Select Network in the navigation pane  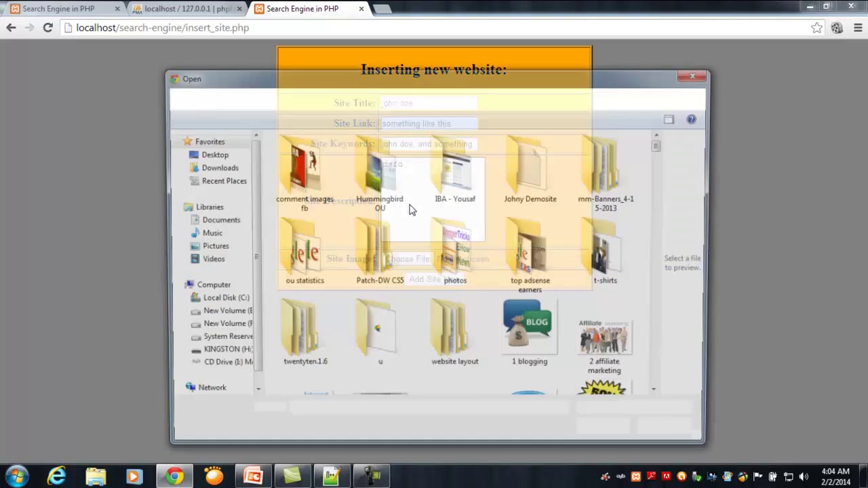[x=212, y=388]
